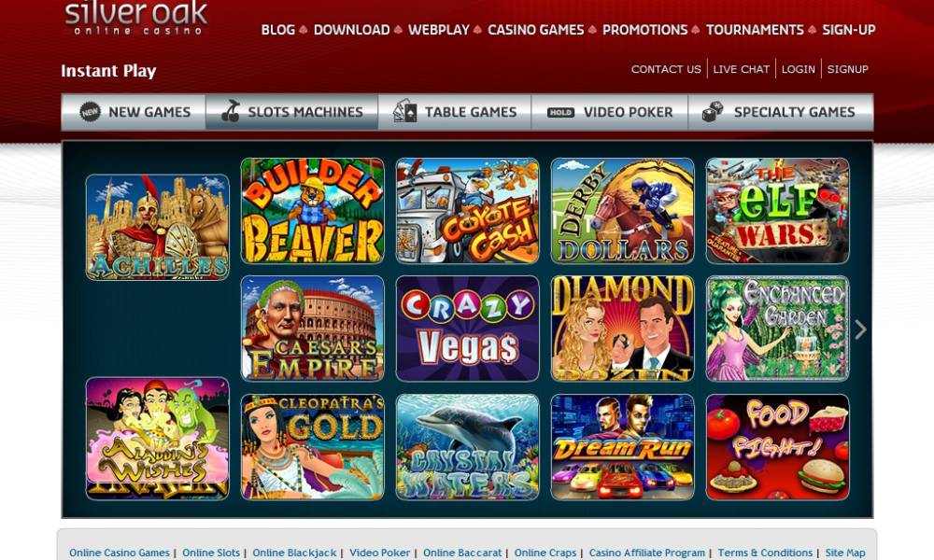Launch the Coyote Cash game tile
Viewport: 934px width, 560px height.
[468, 211]
